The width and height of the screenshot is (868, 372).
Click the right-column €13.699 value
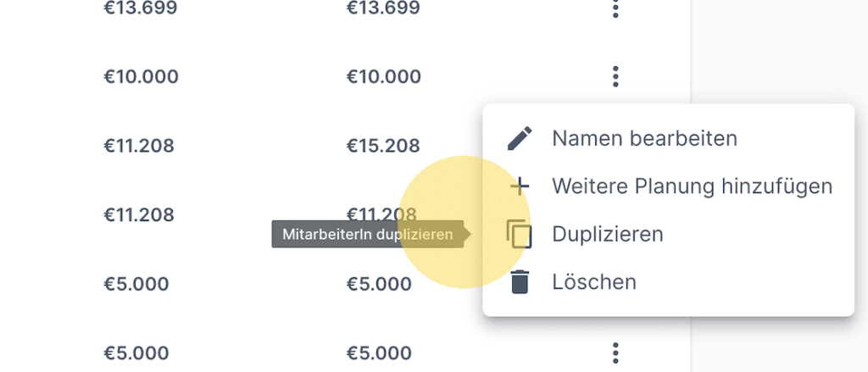coord(383,9)
